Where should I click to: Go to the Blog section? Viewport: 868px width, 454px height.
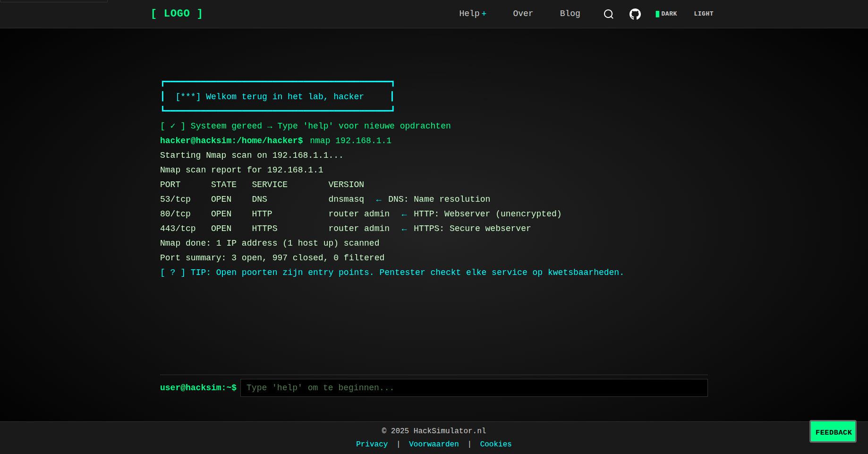pos(570,14)
